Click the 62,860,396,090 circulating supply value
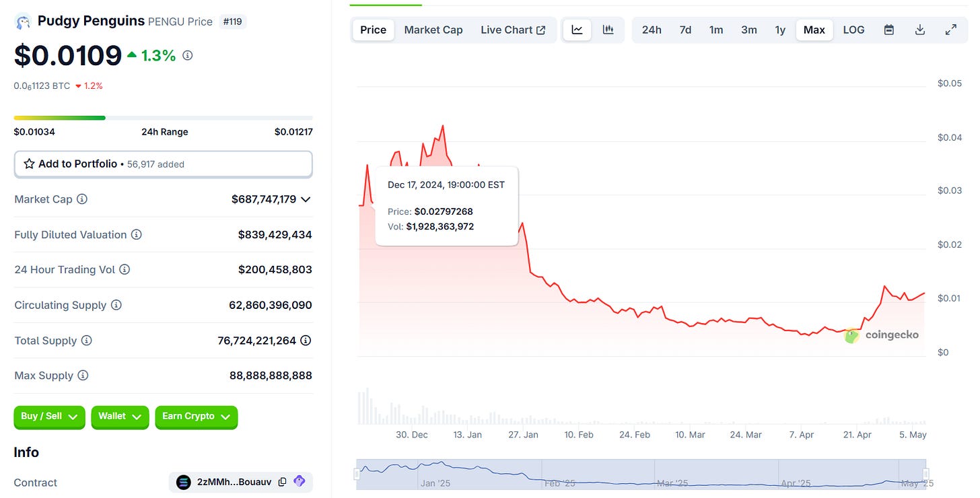This screenshot has width=980, height=498. point(271,305)
